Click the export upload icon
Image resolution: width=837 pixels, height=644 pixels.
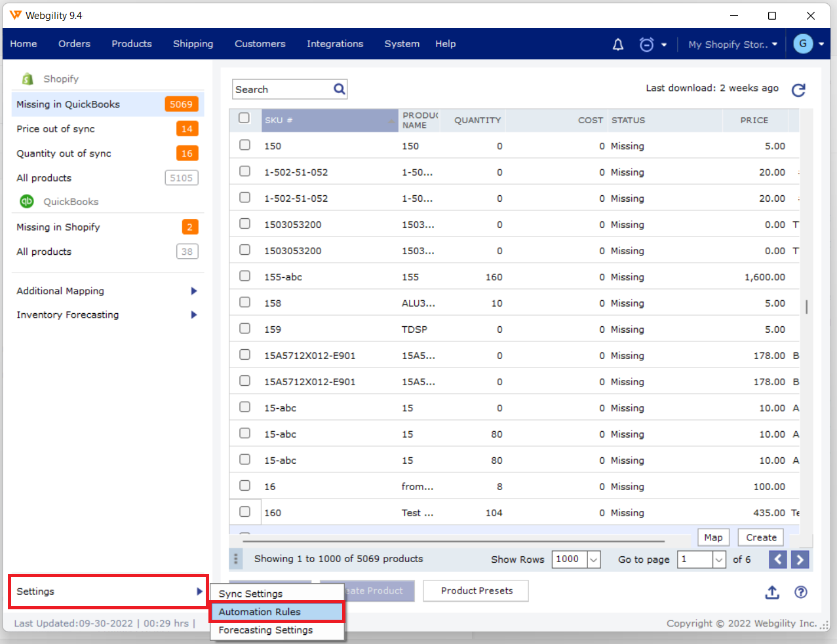pyautogui.click(x=772, y=592)
